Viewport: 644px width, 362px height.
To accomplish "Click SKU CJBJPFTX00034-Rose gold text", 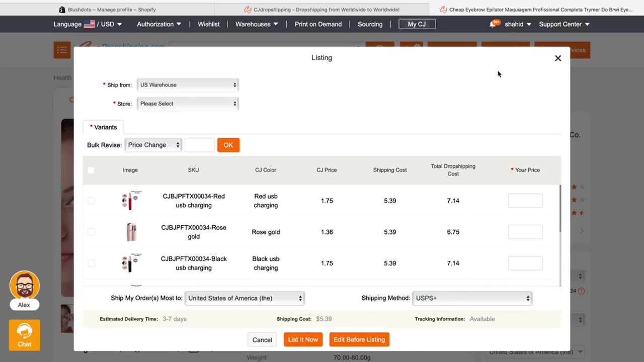I will pos(194,232).
